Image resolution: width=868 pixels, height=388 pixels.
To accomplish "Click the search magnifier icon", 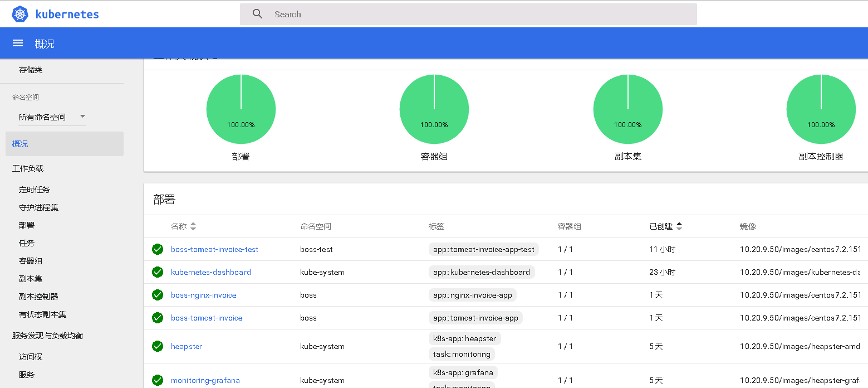I will tap(257, 14).
